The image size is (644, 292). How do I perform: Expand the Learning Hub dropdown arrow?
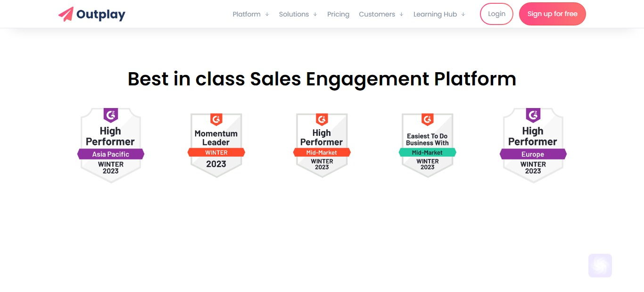click(x=463, y=15)
